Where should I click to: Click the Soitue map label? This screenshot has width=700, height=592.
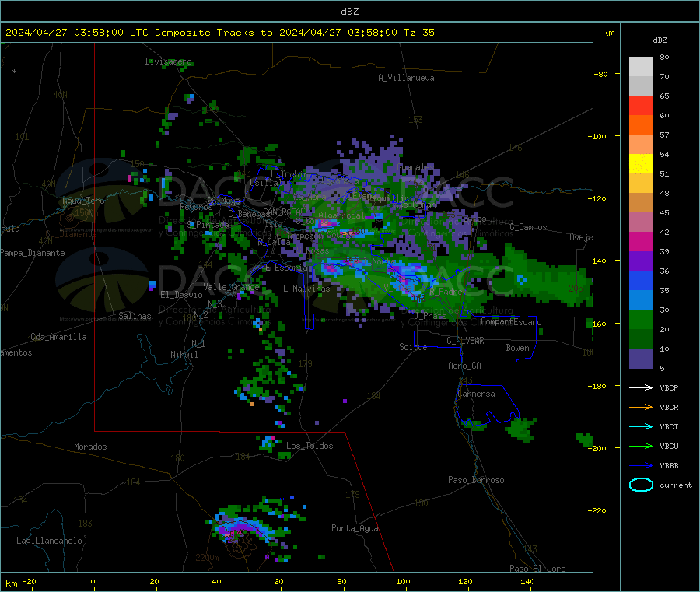(x=413, y=347)
